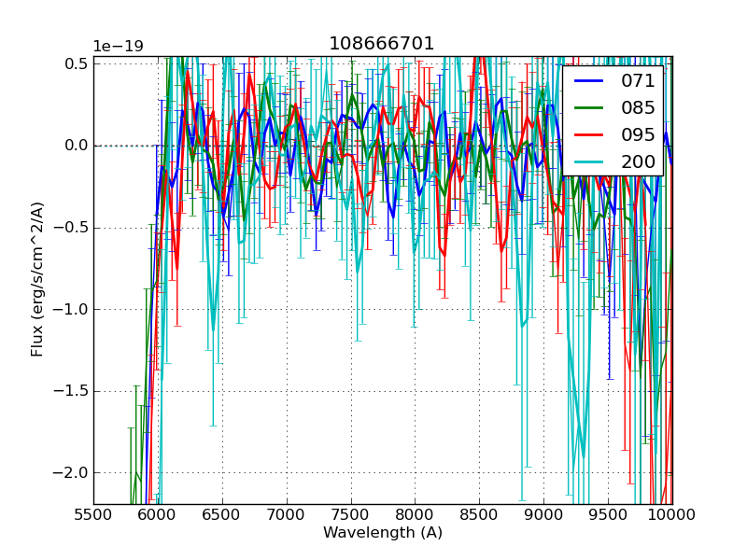747x560 pixels.
Task: Click the plot title 108666701
Action: (382, 44)
